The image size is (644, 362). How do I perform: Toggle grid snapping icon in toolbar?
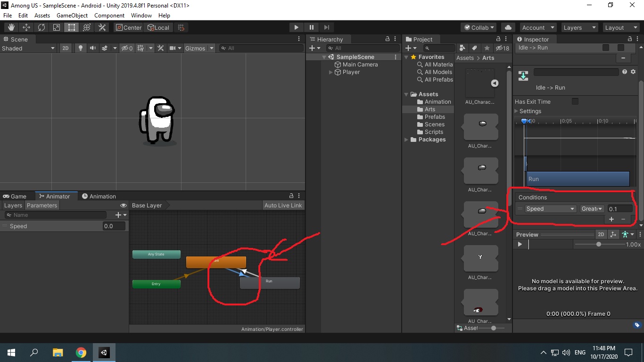pyautogui.click(x=181, y=27)
